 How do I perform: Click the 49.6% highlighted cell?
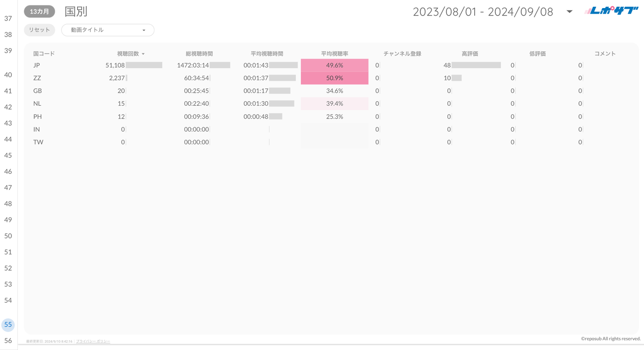(335, 65)
